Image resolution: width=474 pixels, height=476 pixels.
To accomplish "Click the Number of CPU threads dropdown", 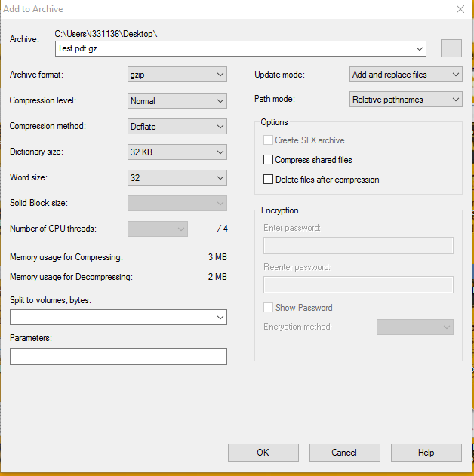I will (x=158, y=229).
